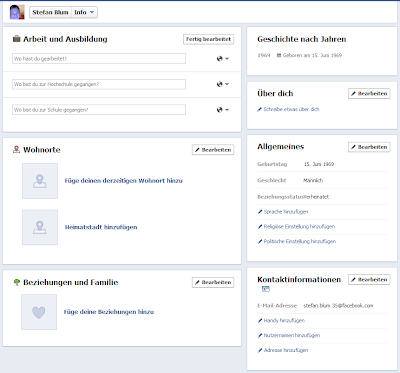Click 'Schreibe etwas über dich' link

click(x=291, y=109)
